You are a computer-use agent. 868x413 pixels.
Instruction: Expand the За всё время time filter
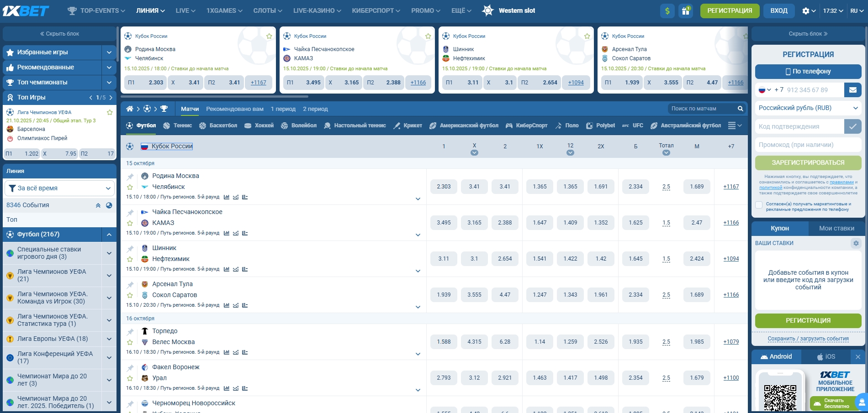click(59, 188)
